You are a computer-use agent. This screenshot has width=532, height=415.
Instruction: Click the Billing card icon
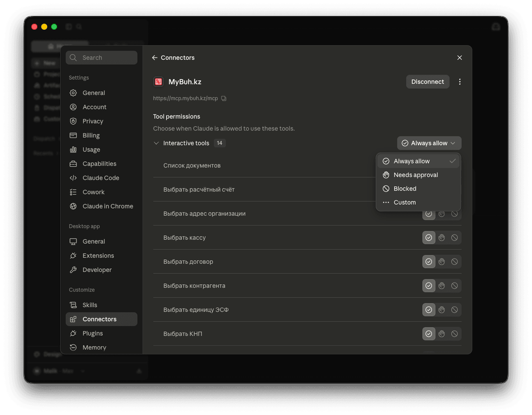pyautogui.click(x=73, y=135)
